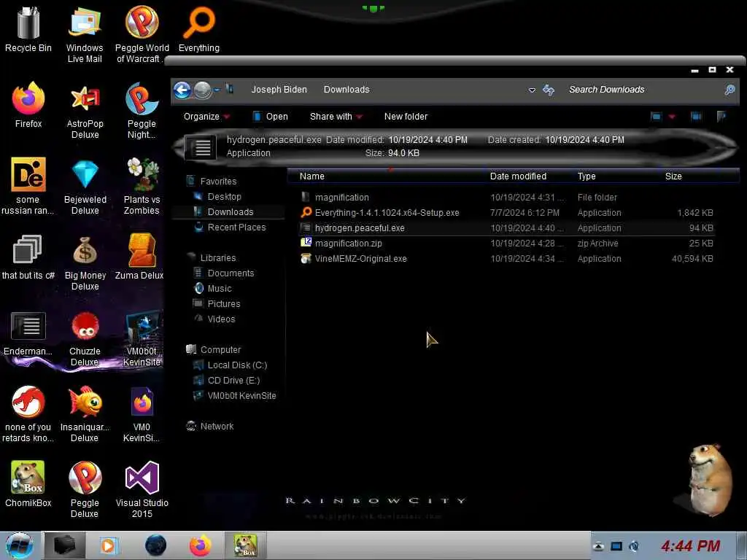
Task: Select VineMEMZ-Original.exe file
Action: (507, 259)
